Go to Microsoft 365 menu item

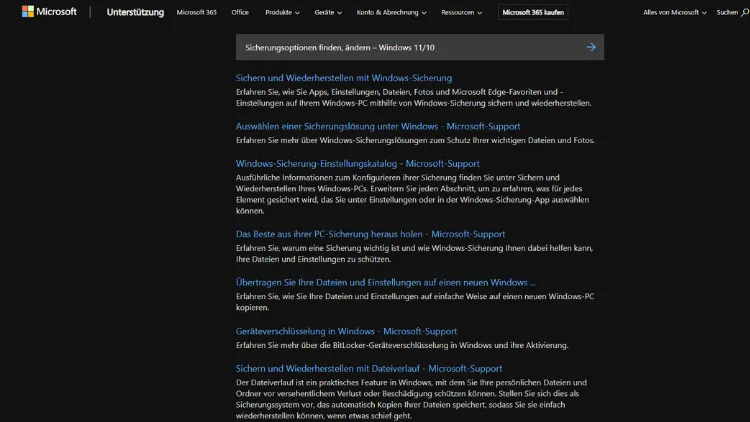pyautogui.click(x=197, y=12)
